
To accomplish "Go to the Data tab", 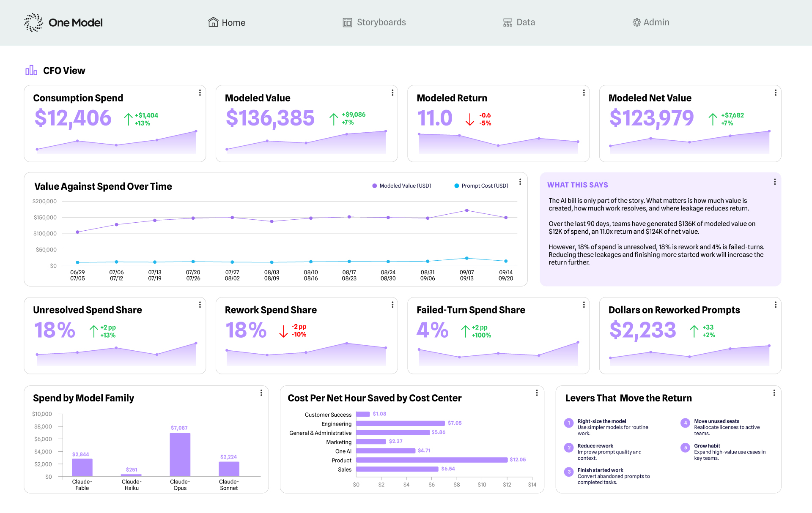I will 519,22.
